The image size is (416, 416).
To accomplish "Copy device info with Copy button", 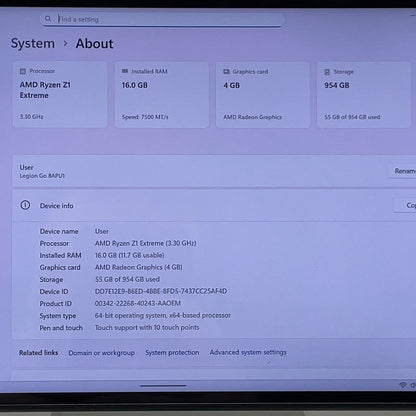I will [x=405, y=205].
